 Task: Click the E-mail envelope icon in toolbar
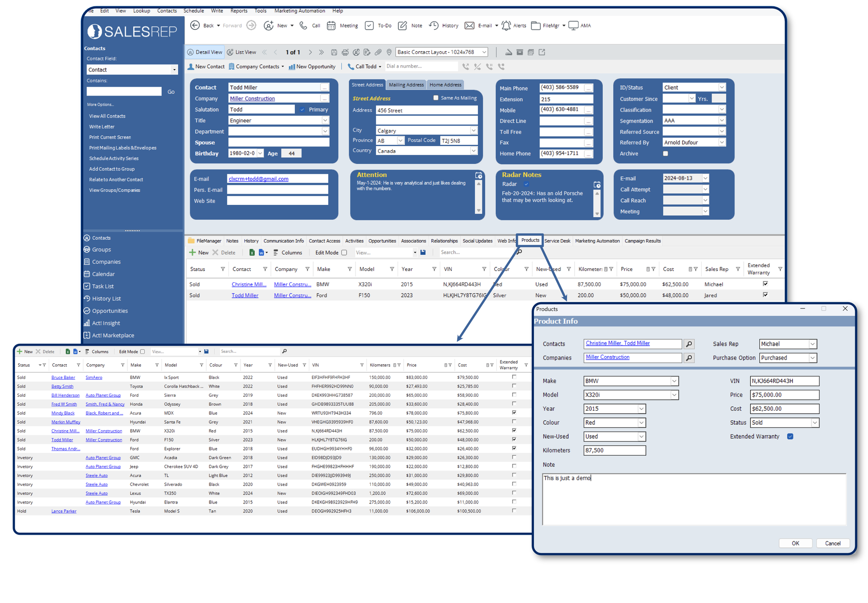click(x=470, y=26)
